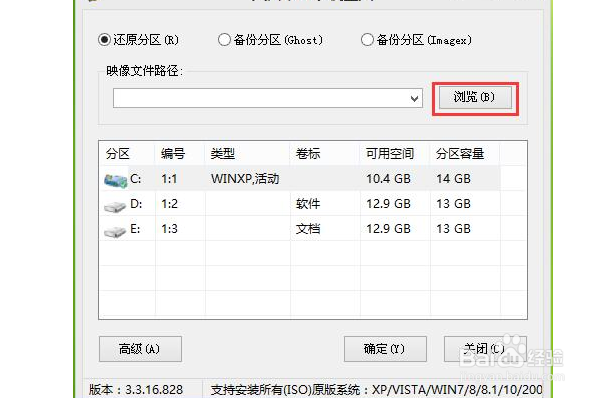Confirm with the 确定 (Y) button
This screenshot has height=398, width=599.
click(385, 349)
